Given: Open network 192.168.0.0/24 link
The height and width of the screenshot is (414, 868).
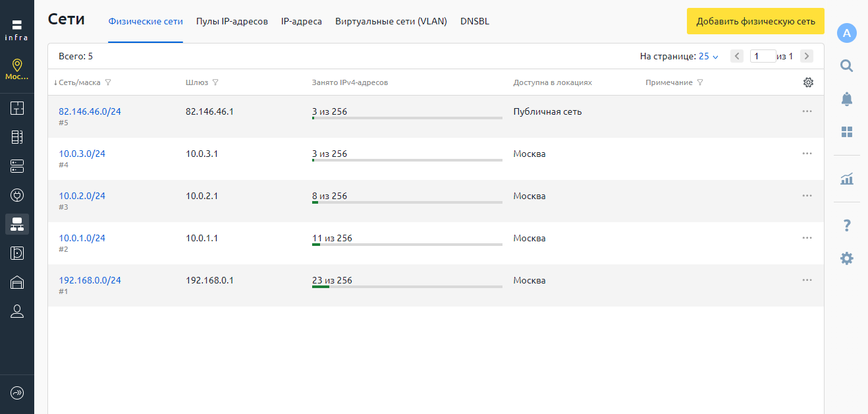Looking at the screenshot, I should [90, 280].
